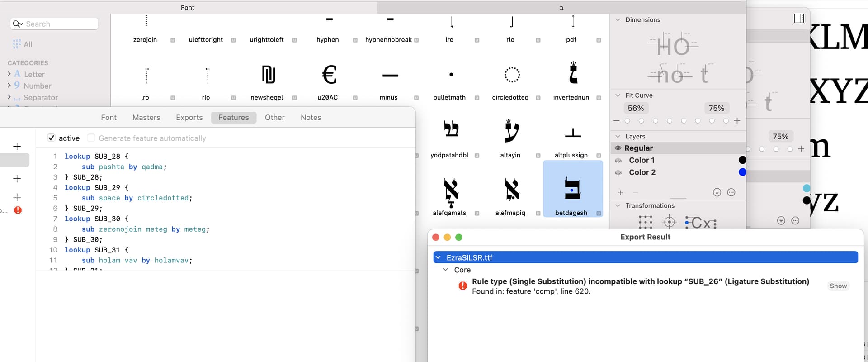Click the sidebar toggle icon at top right

(799, 19)
